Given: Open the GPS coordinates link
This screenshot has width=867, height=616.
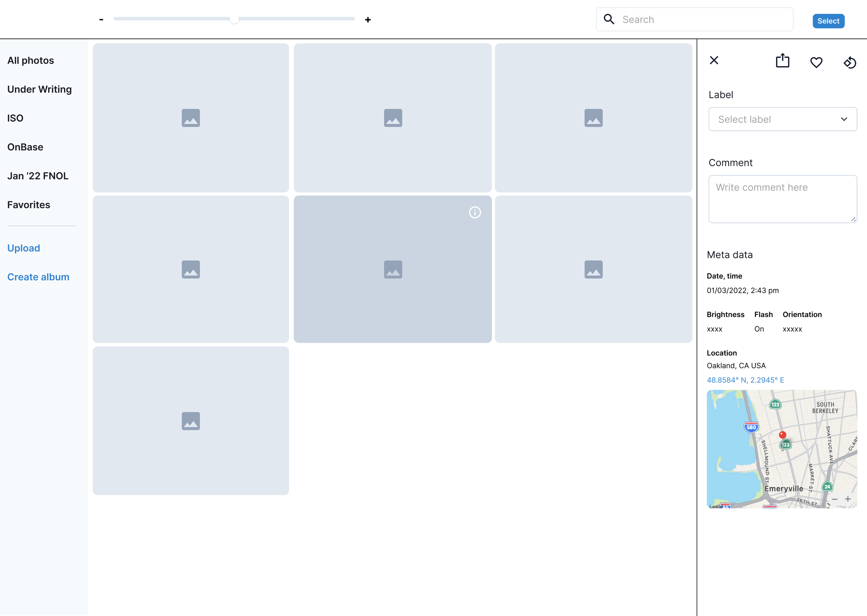Looking at the screenshot, I should point(745,380).
